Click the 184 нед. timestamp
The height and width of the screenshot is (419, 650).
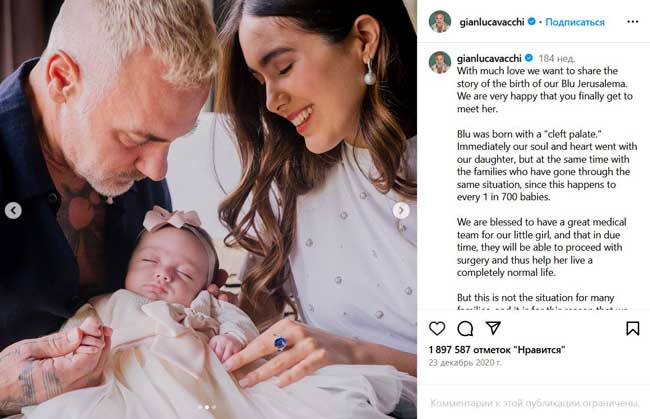[557, 58]
